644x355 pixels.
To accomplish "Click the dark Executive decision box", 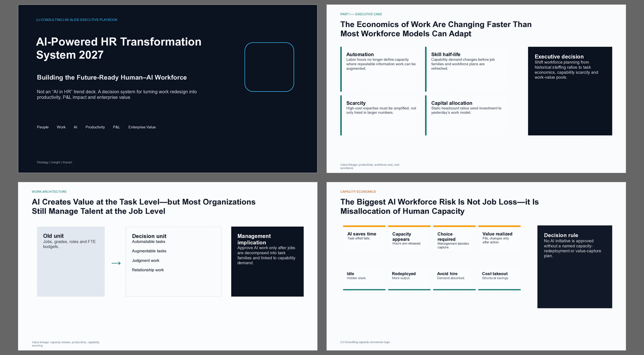I will point(570,91).
